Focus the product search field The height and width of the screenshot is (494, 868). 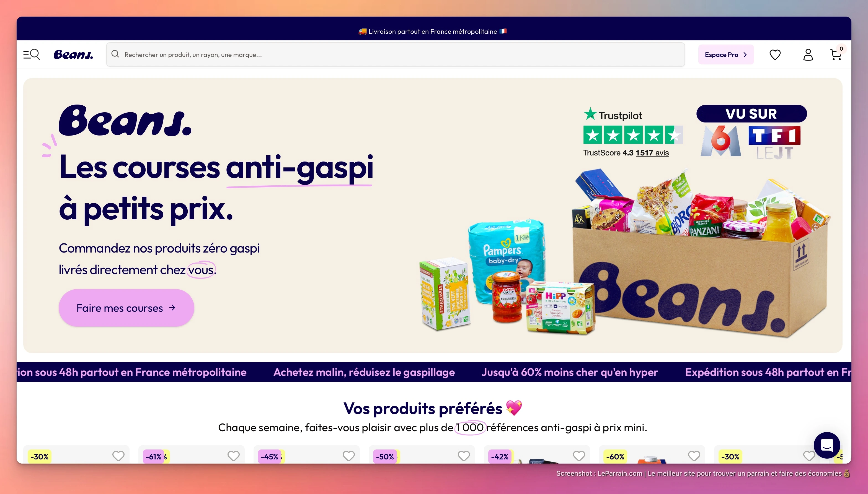point(396,54)
